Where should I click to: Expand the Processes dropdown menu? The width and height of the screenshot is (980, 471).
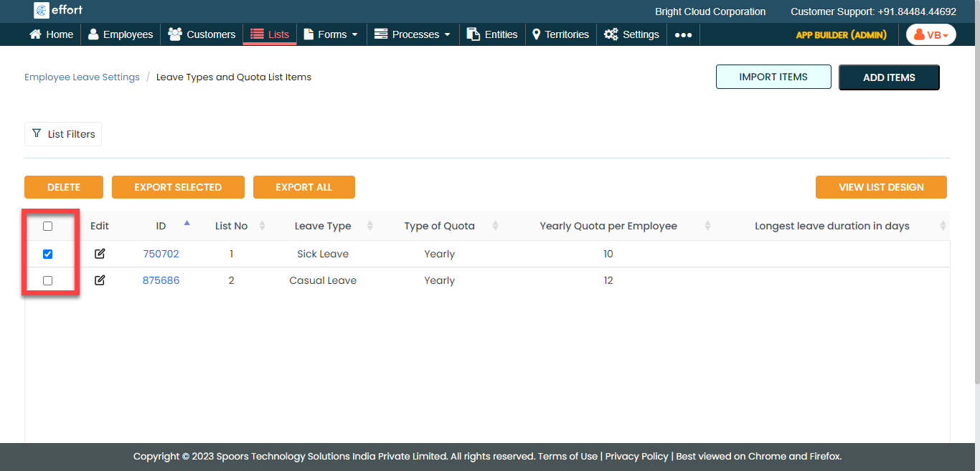413,34
